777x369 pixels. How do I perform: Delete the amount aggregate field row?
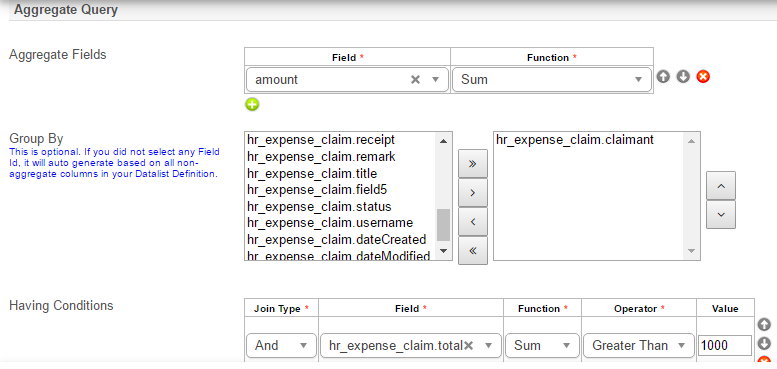(703, 77)
